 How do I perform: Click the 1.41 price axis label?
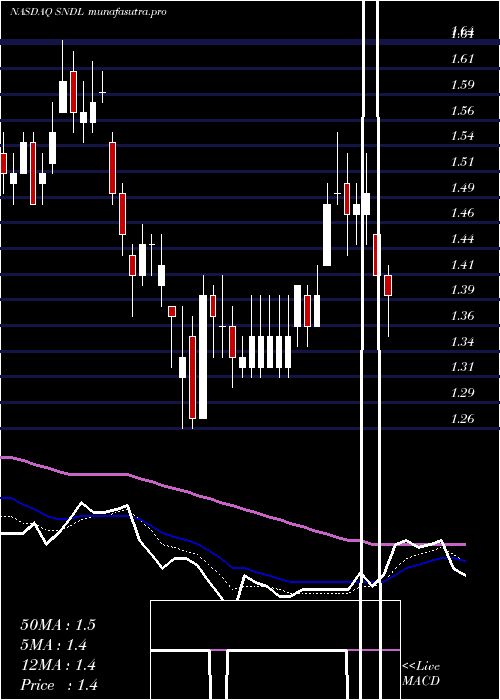coord(463,264)
